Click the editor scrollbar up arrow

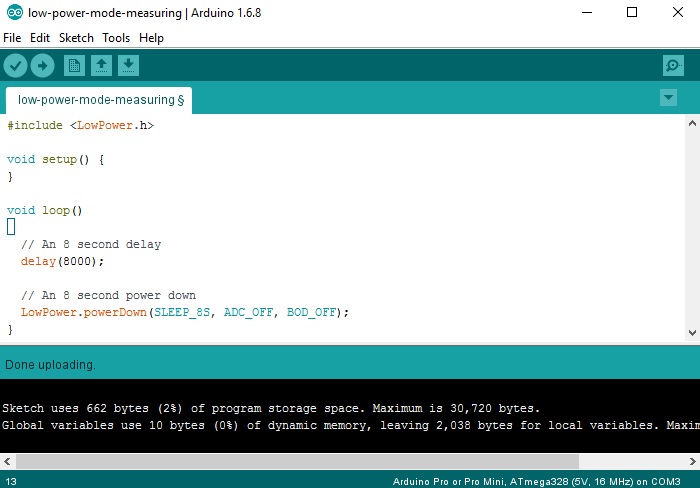coord(692,123)
